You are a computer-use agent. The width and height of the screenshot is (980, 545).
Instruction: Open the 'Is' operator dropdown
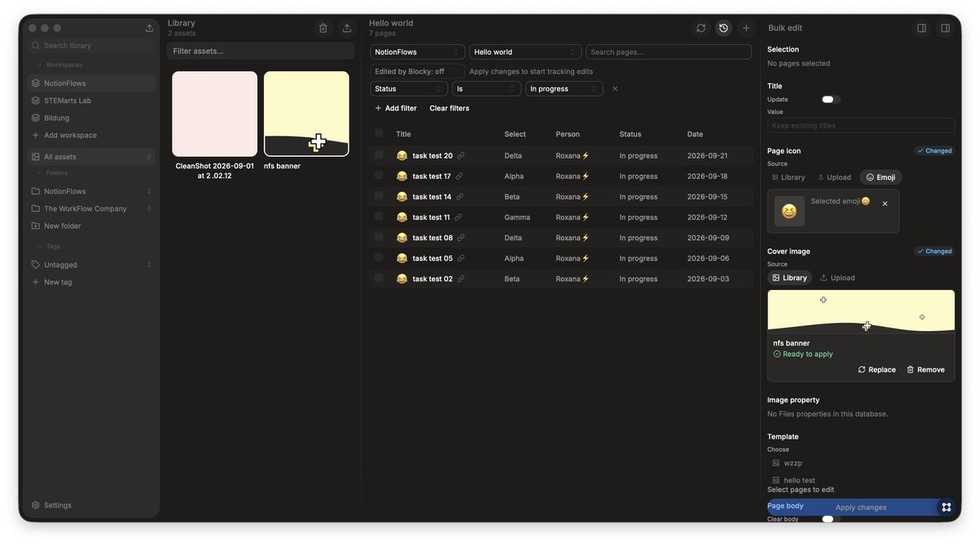click(487, 88)
